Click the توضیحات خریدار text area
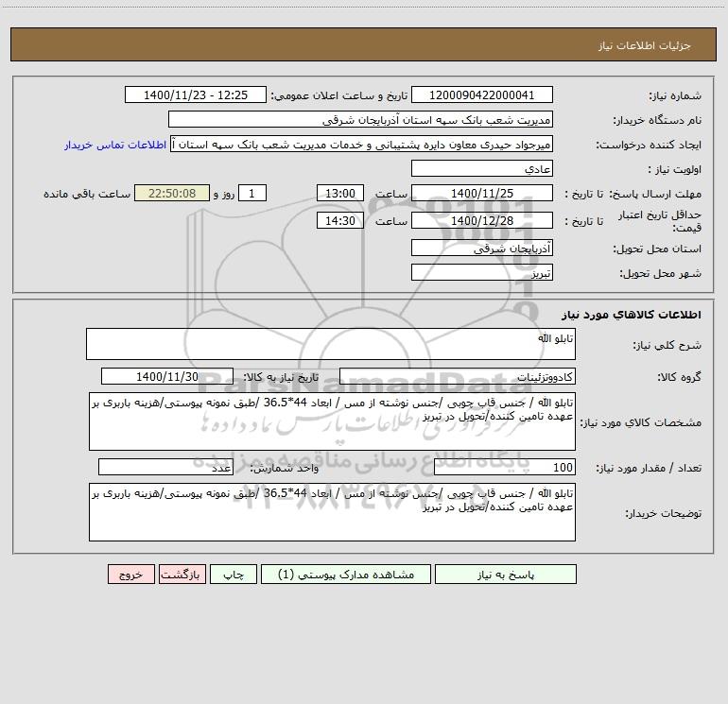Screen dimensions: 728x704 332,512
